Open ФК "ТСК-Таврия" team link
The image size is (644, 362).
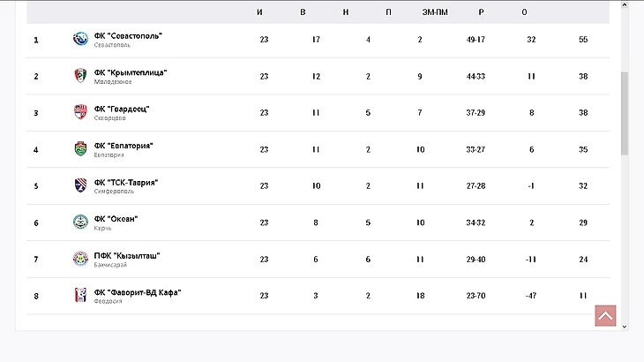tap(126, 182)
